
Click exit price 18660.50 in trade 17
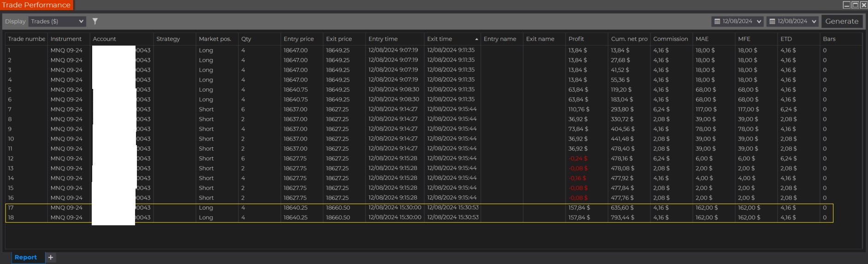pyautogui.click(x=338, y=208)
